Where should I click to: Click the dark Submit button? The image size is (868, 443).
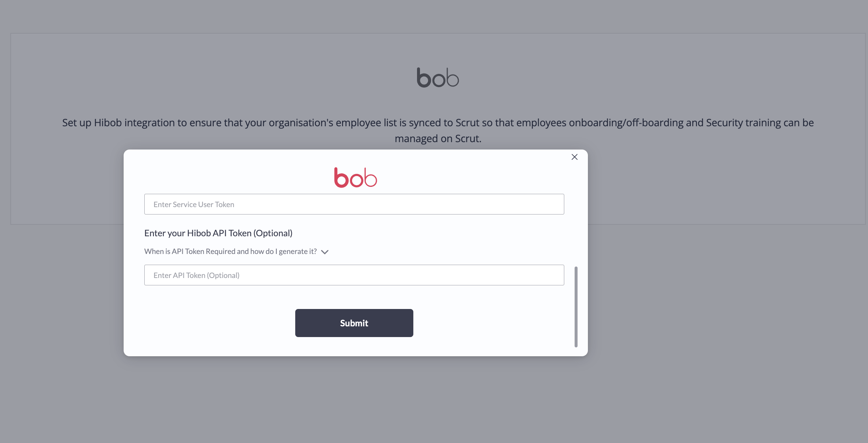354,323
